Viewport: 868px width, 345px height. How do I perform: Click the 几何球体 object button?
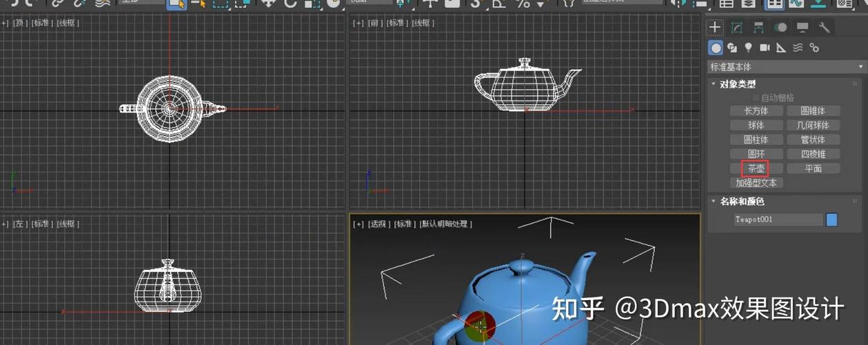pyautogui.click(x=813, y=126)
